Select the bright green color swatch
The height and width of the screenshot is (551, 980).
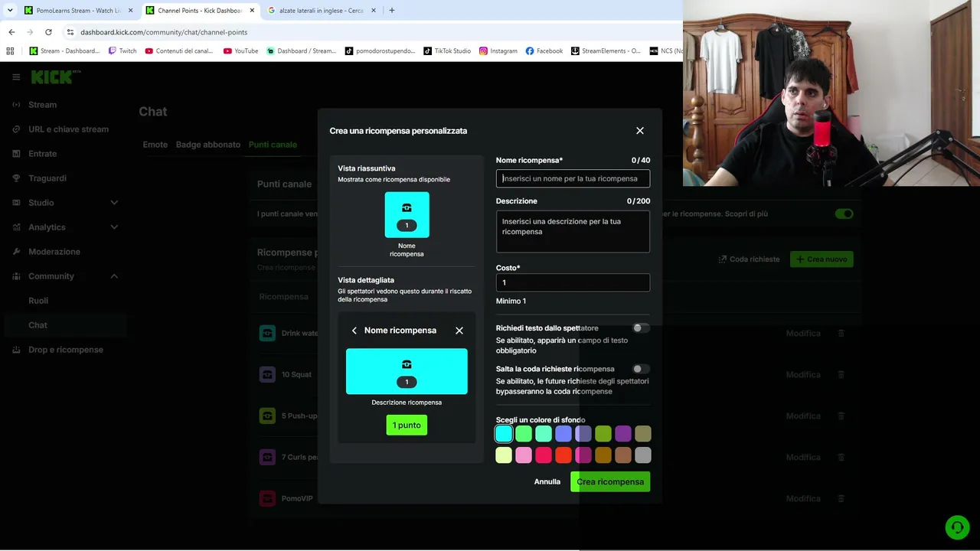[524, 434]
